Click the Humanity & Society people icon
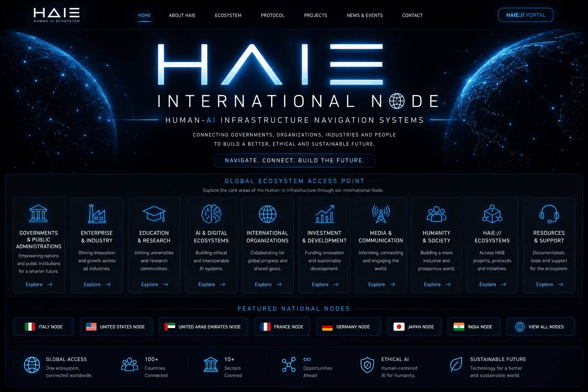588x392 pixels. pyautogui.click(x=436, y=214)
